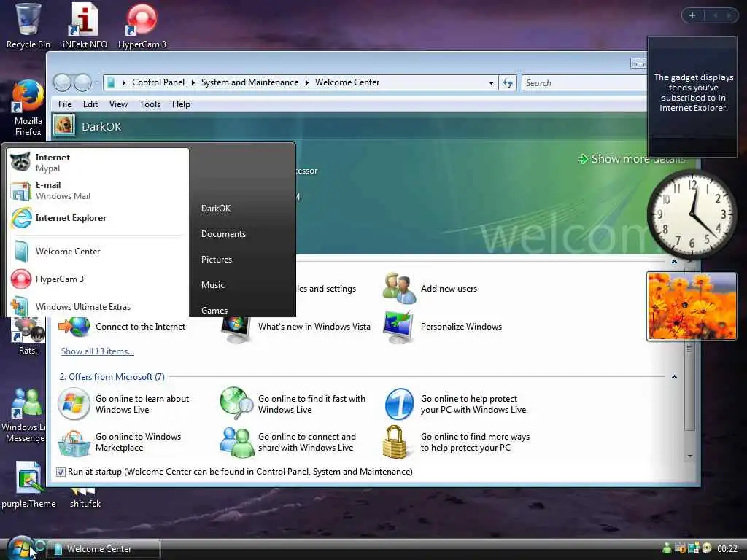Viewport: 747px width, 560px height.
Task: Launch HyperCam 3 from the Start menu
Action: pos(98,279)
